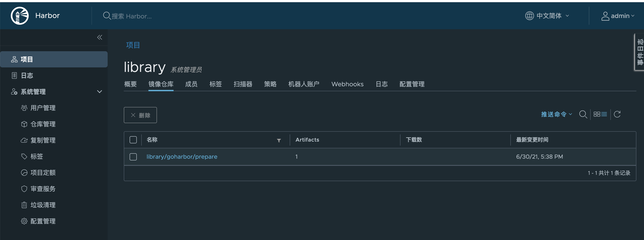Click the Harbor lighthouse logo

[19, 16]
